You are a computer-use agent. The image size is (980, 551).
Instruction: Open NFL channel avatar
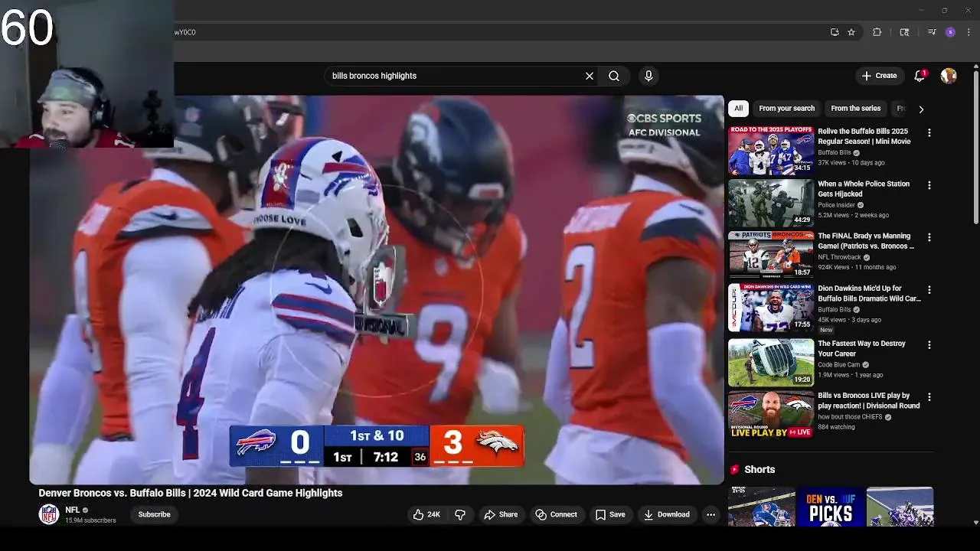click(x=49, y=514)
